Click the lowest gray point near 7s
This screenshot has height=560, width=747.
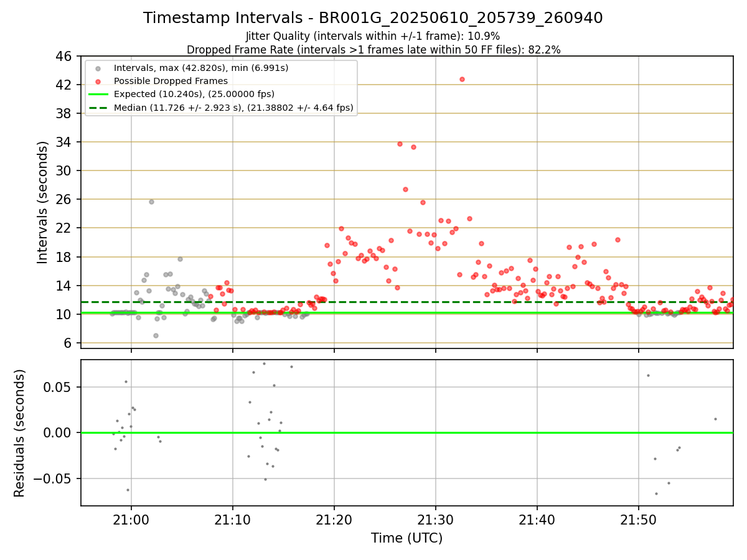point(156,335)
